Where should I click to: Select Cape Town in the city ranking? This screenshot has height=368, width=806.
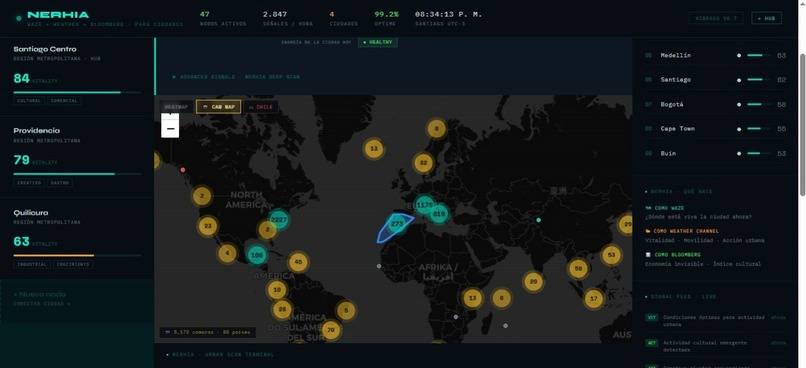(x=716, y=128)
